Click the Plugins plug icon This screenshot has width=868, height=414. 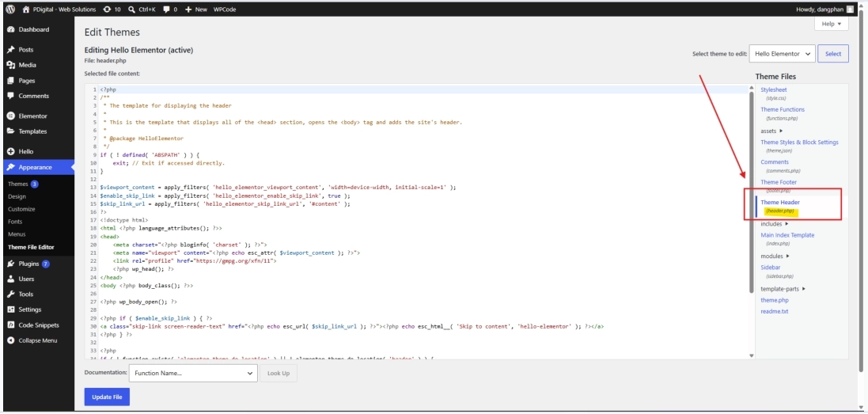click(10, 264)
